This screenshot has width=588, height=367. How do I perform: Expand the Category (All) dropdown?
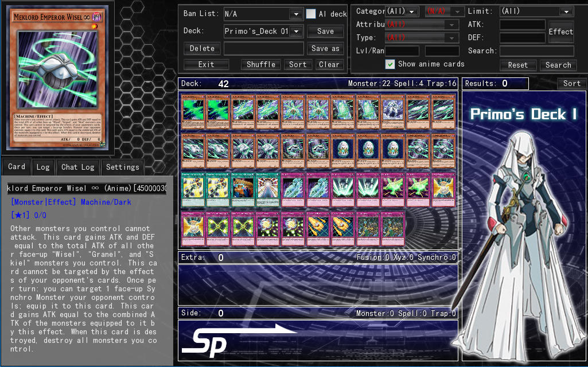[x=402, y=11]
